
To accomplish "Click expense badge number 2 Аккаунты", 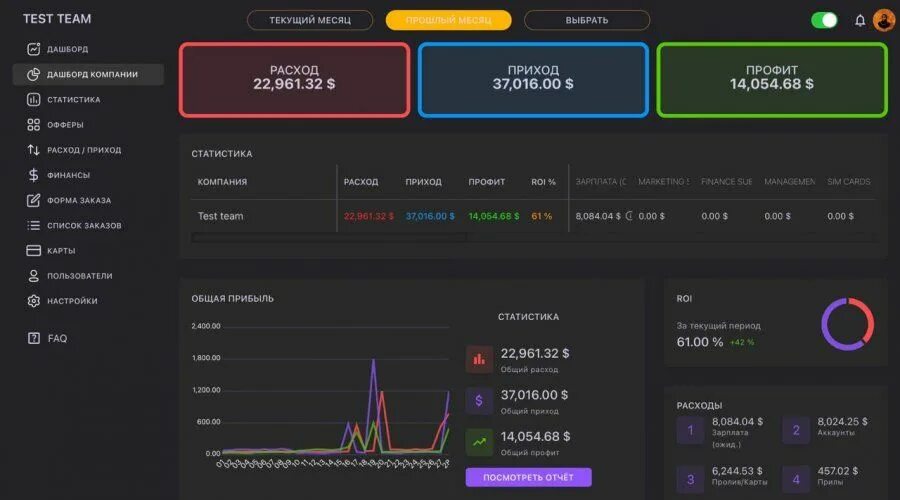I will pos(796,430).
